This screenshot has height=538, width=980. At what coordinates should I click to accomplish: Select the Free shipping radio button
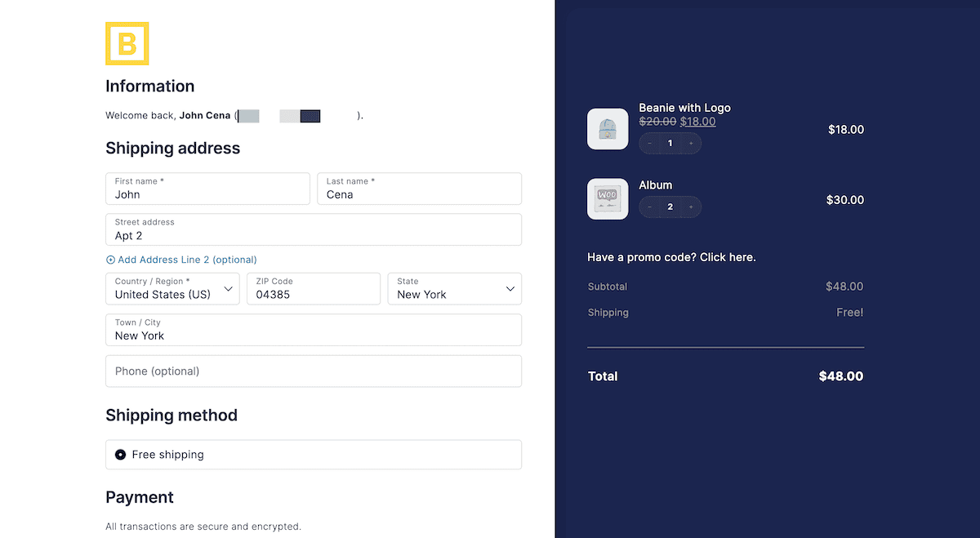pos(121,455)
